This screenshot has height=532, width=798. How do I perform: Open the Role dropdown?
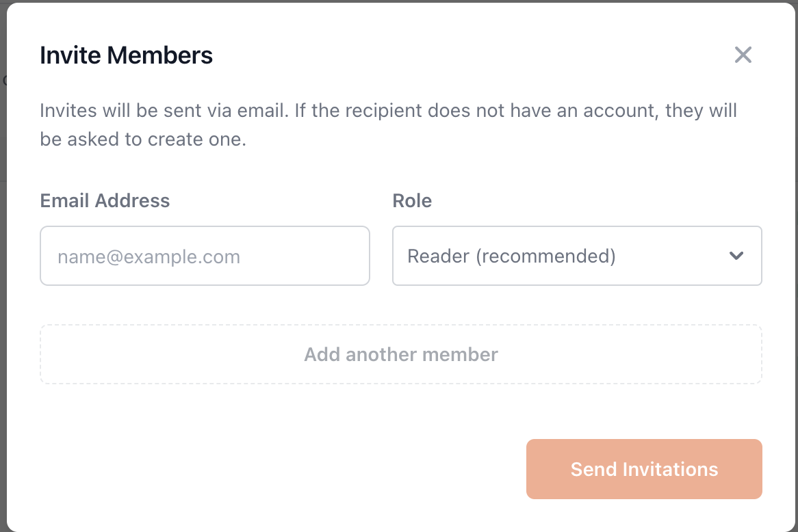576,256
